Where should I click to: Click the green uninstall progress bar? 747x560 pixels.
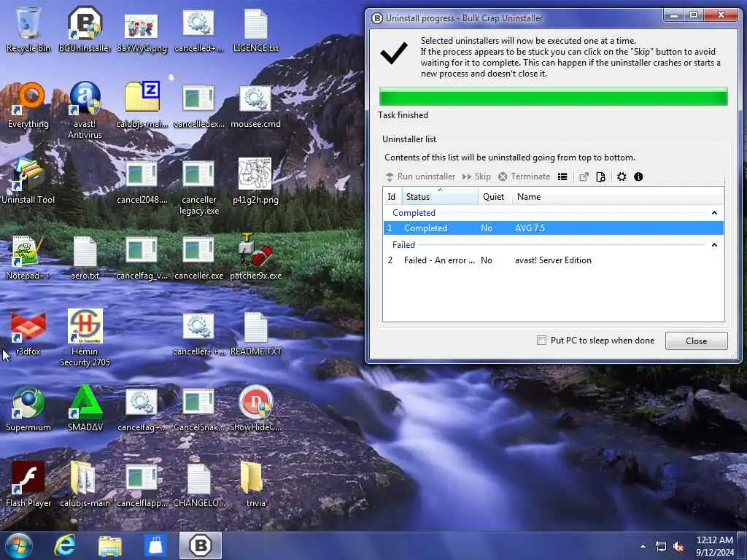click(553, 97)
